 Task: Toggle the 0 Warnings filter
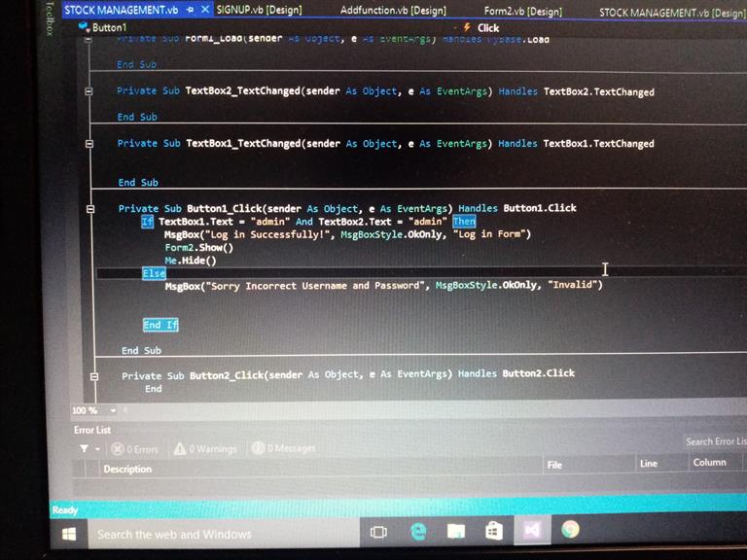[x=205, y=449]
